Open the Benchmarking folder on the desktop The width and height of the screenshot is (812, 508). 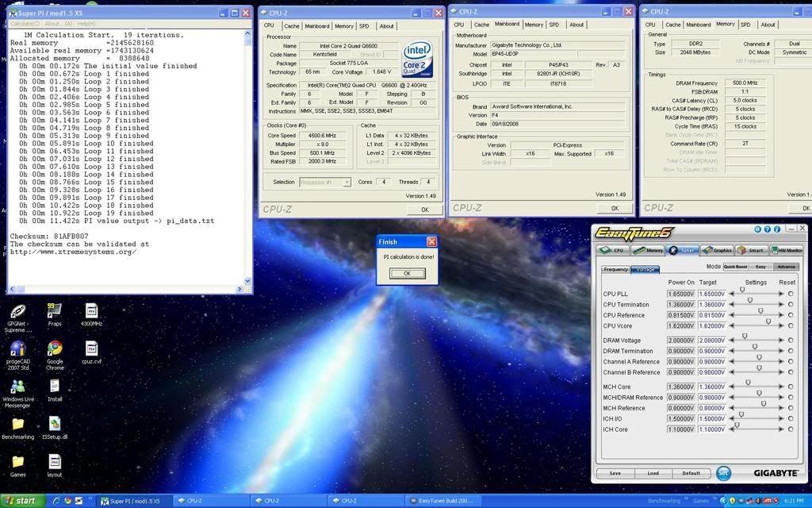click(18, 428)
